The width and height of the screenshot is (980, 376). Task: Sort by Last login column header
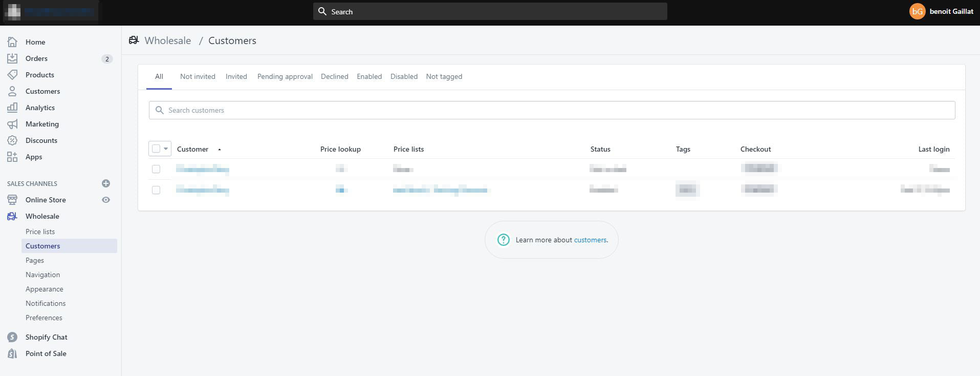[934, 149]
